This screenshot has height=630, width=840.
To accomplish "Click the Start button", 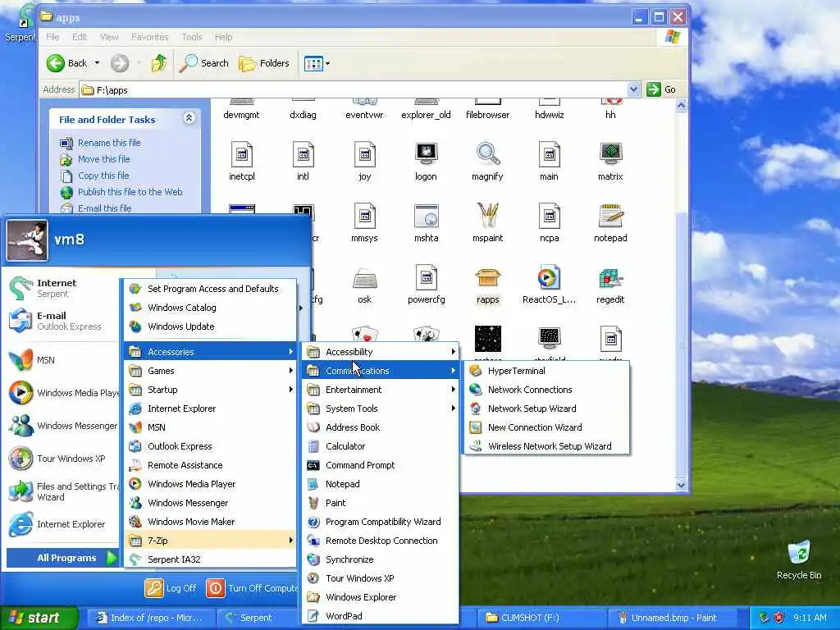I will click(x=39, y=618).
